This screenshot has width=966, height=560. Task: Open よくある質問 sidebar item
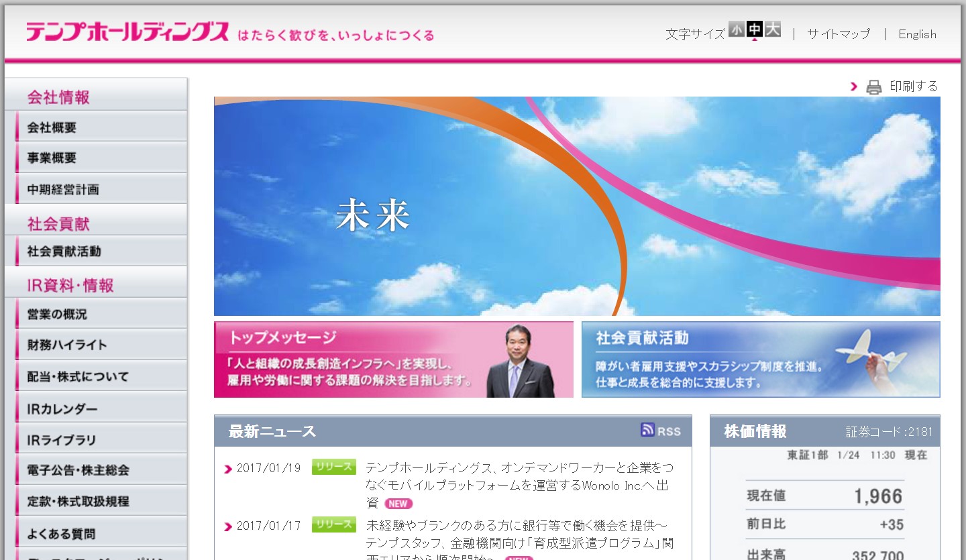point(101,533)
